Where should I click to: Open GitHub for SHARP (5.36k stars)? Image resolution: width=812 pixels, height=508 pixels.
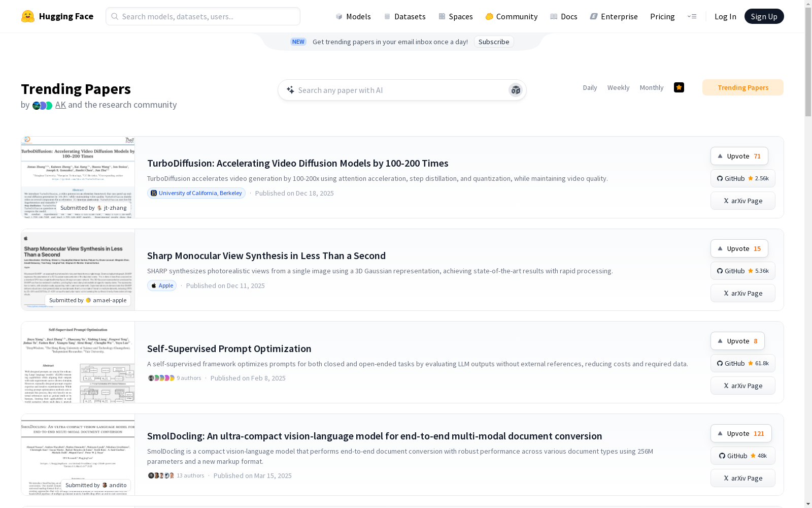click(743, 271)
